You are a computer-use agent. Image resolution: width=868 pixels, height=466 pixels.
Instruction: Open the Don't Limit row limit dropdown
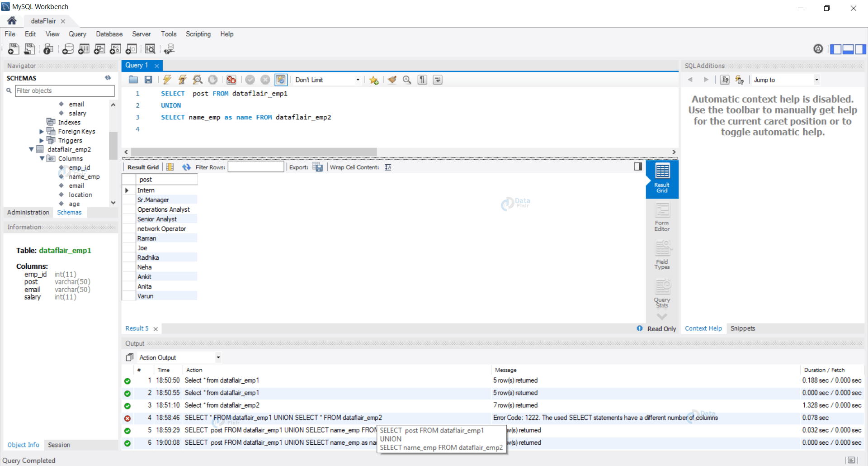[x=357, y=80]
